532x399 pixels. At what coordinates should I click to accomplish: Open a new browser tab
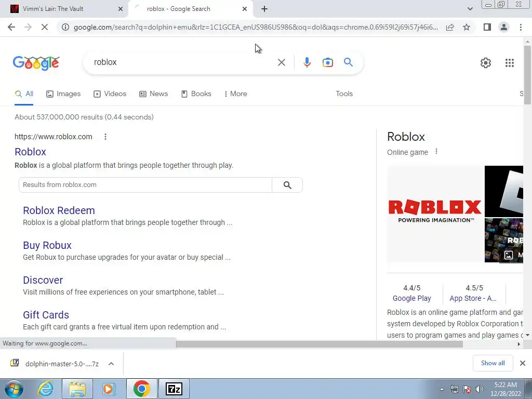tap(264, 9)
